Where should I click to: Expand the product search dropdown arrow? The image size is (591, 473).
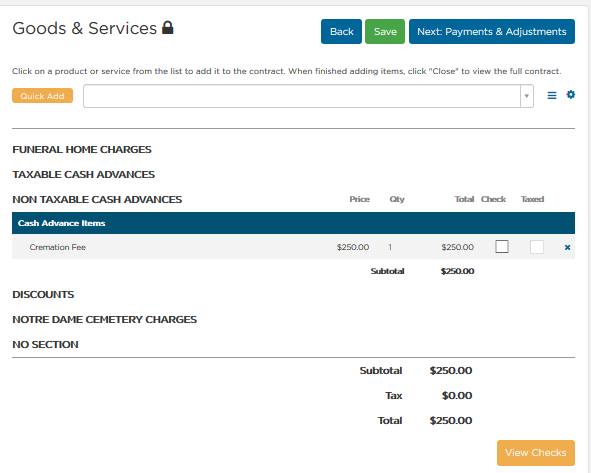tap(527, 96)
